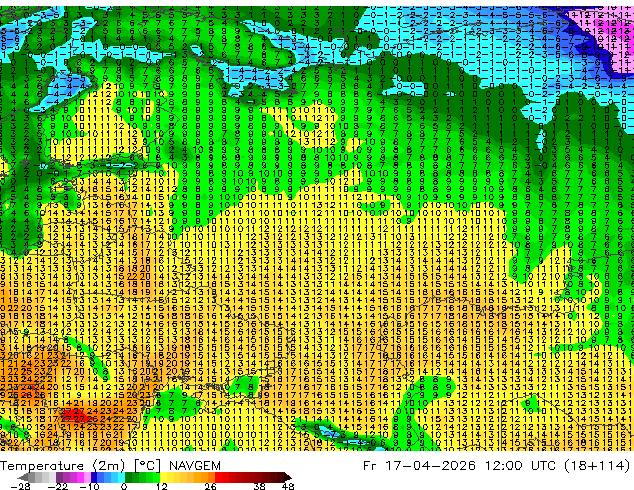Image resolution: width=634 pixels, height=490 pixels.
Task: Click the dark purple swatch above -22
Action: tap(59, 477)
